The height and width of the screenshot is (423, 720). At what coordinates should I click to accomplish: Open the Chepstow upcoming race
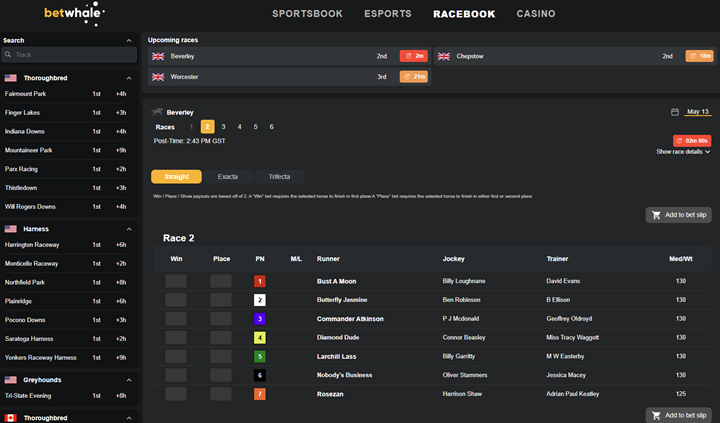coord(575,56)
